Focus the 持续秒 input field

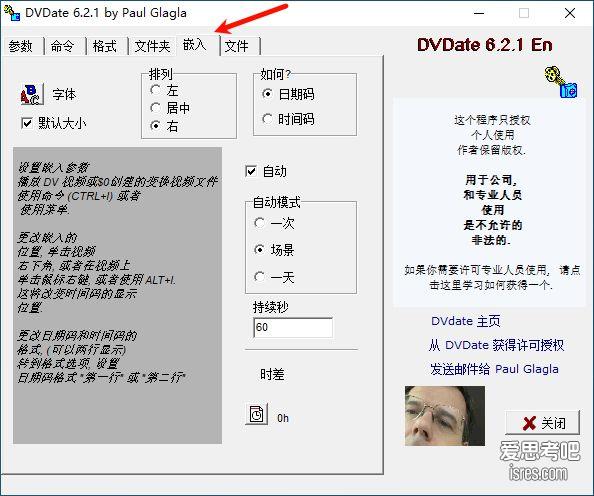click(293, 327)
